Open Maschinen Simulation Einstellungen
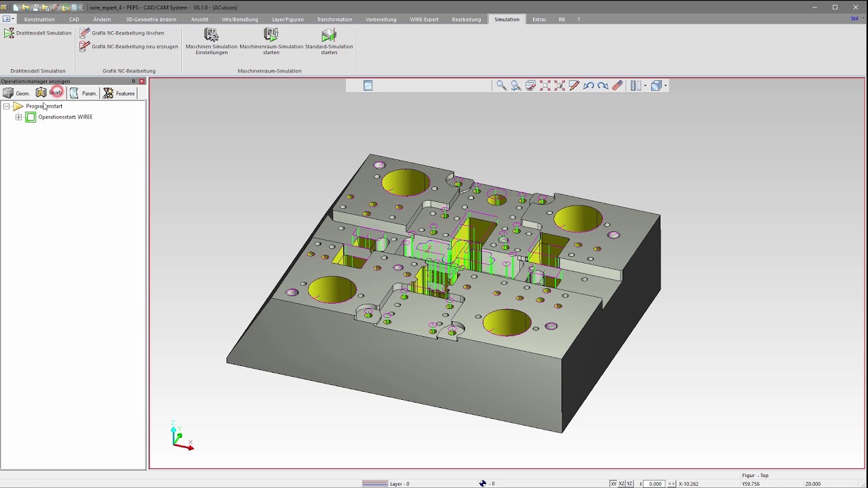Image resolution: width=868 pixels, height=488 pixels. click(x=212, y=42)
